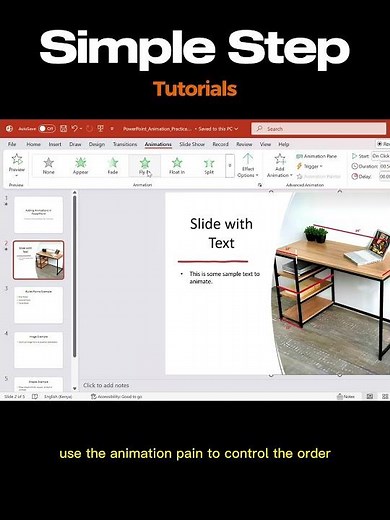
Task: Select the Animations tab
Action: click(x=158, y=144)
